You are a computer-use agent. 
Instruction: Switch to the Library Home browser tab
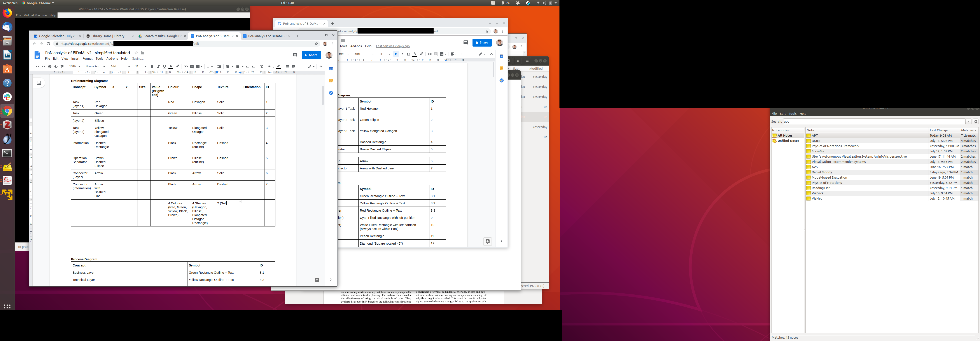pyautogui.click(x=108, y=36)
